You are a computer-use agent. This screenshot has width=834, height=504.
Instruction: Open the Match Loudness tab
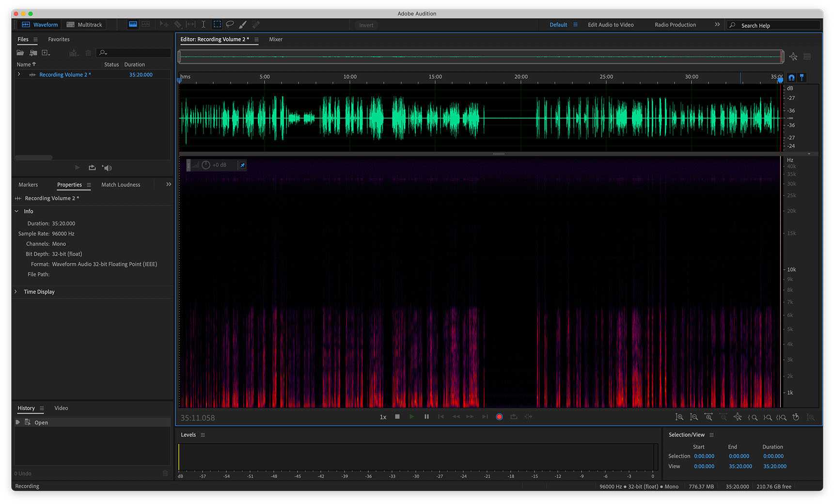(x=121, y=185)
